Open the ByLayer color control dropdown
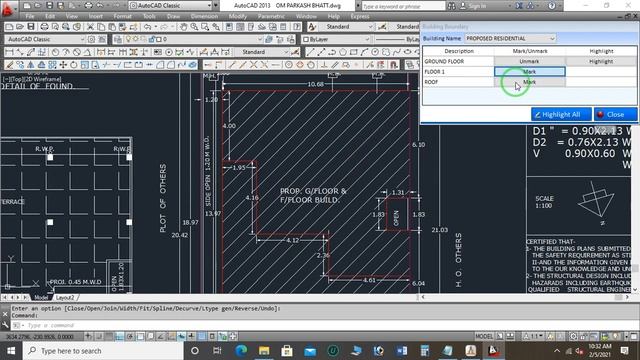640x360 pixels. point(367,40)
